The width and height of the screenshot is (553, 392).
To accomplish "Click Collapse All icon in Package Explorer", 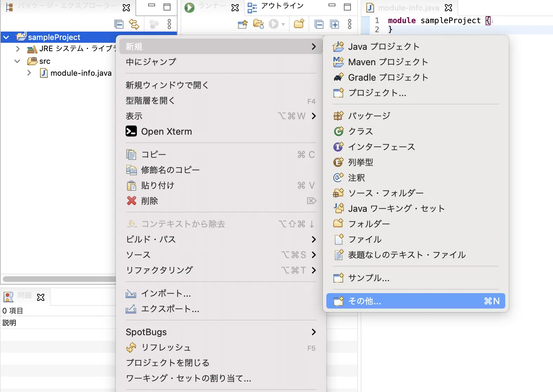I will click(119, 24).
